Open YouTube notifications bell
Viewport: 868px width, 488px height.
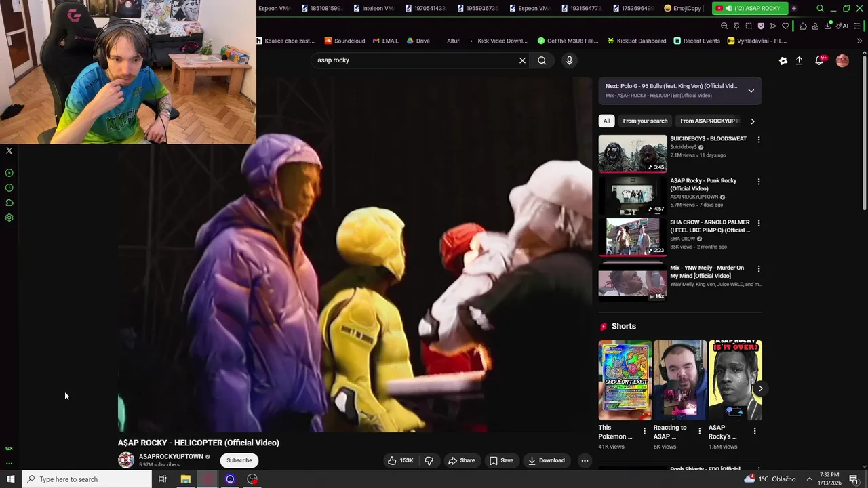click(819, 60)
